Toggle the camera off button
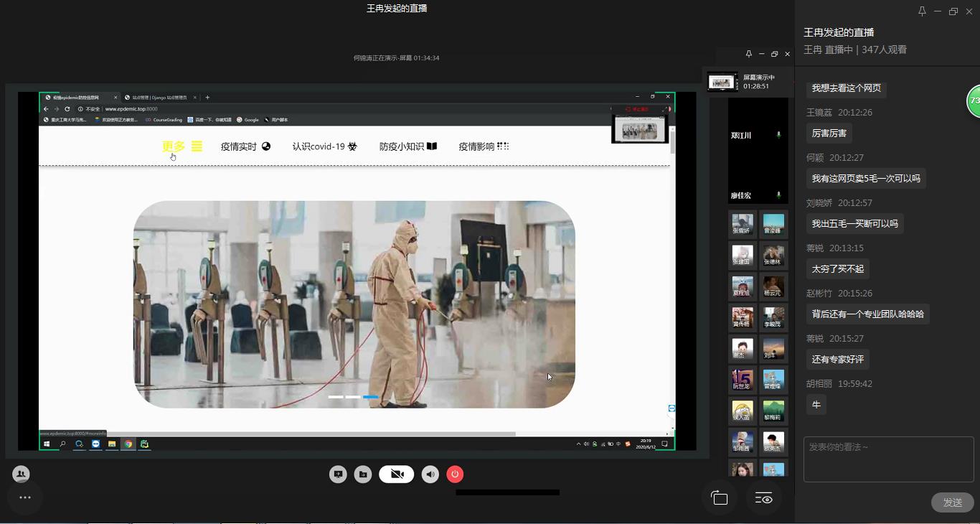 pos(396,474)
